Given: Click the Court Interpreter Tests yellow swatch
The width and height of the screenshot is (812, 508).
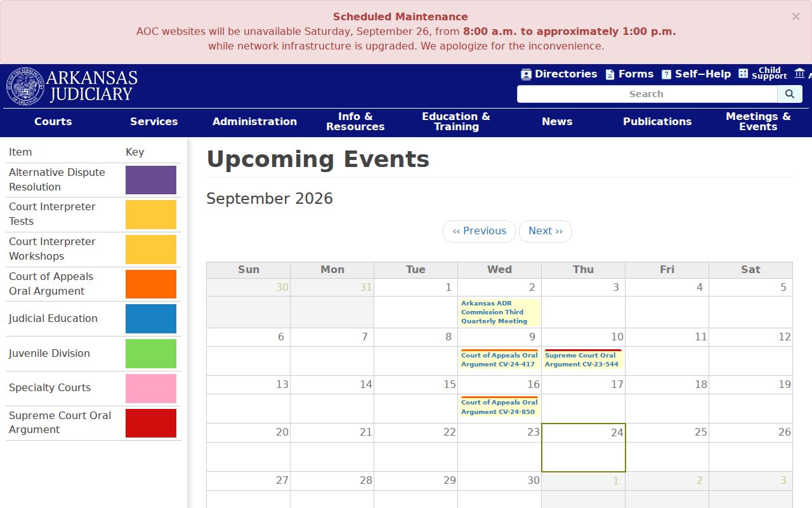Looking at the screenshot, I should click(x=151, y=215).
